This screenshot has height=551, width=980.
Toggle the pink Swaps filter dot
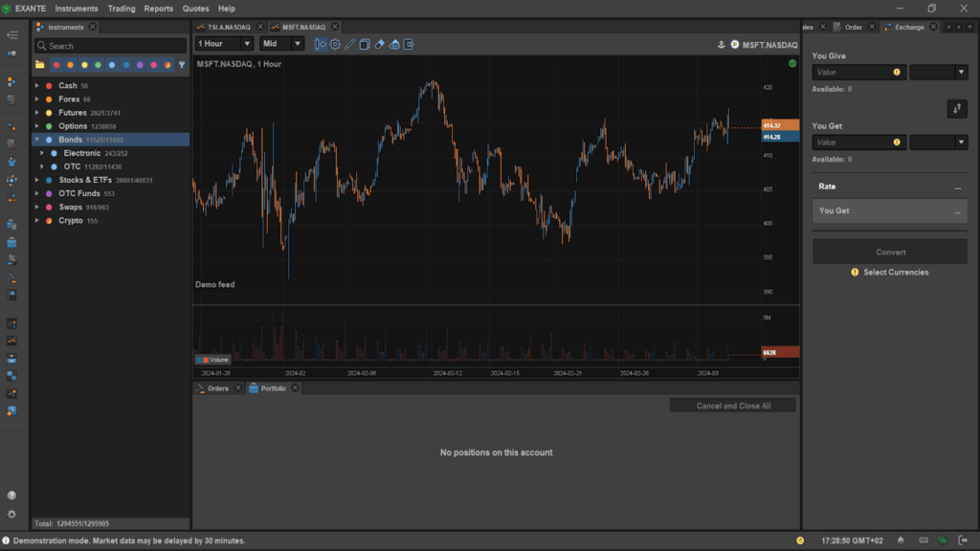[154, 65]
